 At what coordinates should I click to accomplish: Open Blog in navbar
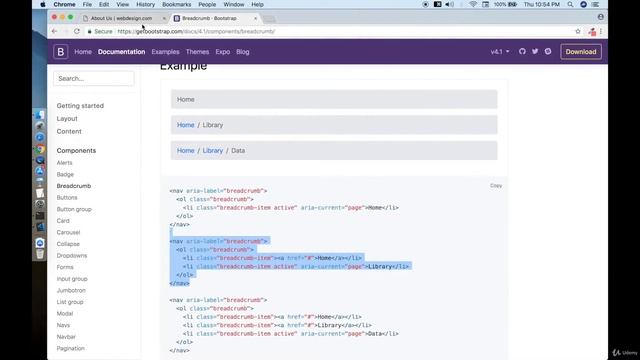coord(242,52)
